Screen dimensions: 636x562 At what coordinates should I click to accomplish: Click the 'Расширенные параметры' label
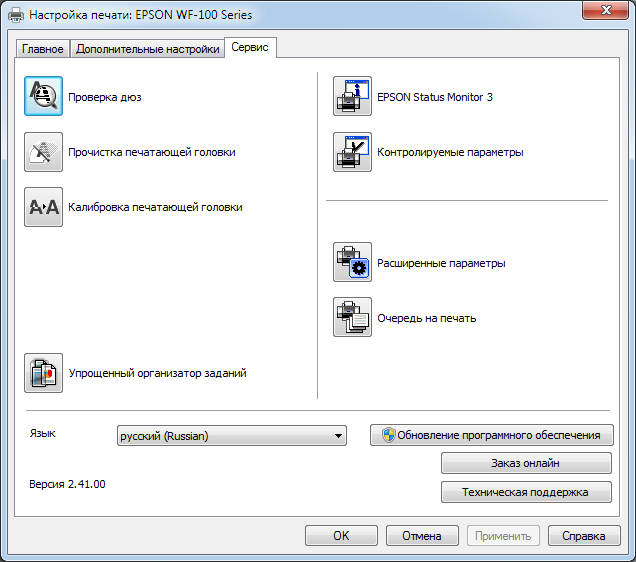441,264
